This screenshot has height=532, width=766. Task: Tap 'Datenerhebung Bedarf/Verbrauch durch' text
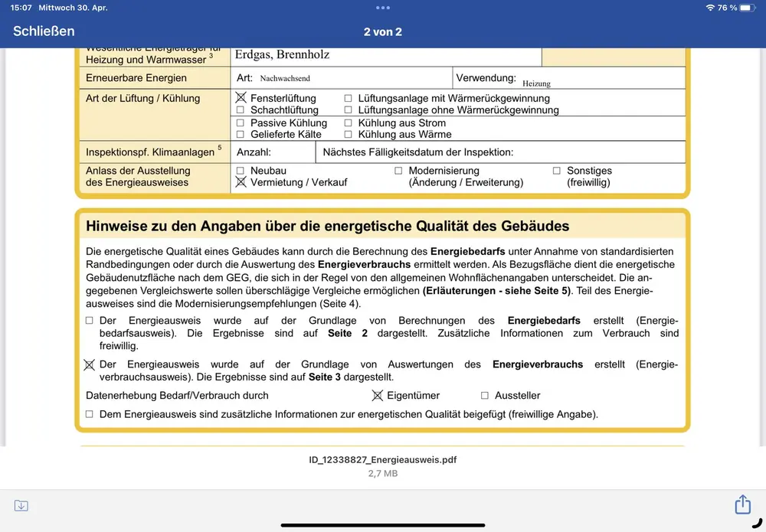[177, 395]
